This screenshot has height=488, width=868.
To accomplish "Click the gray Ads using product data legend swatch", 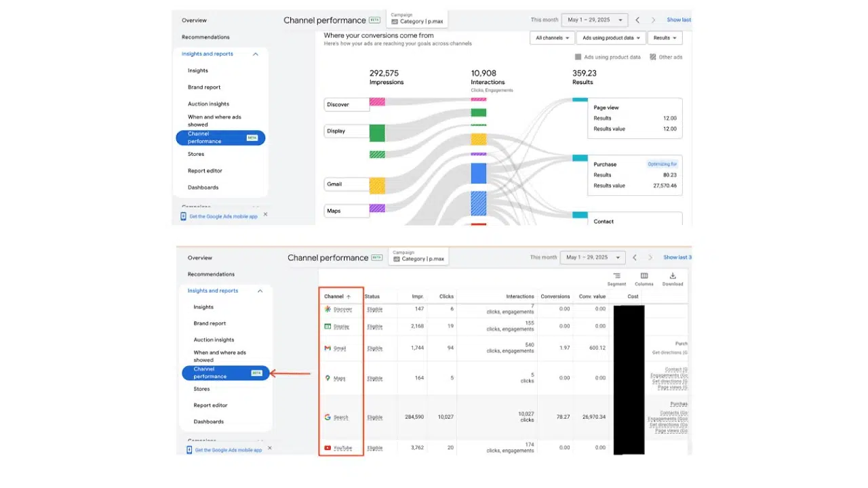I will point(578,57).
